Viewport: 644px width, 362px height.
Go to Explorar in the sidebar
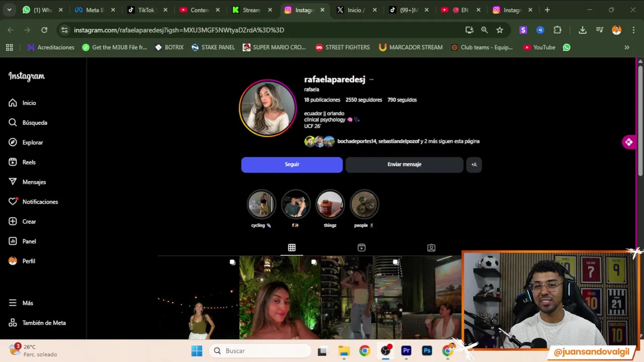26,142
